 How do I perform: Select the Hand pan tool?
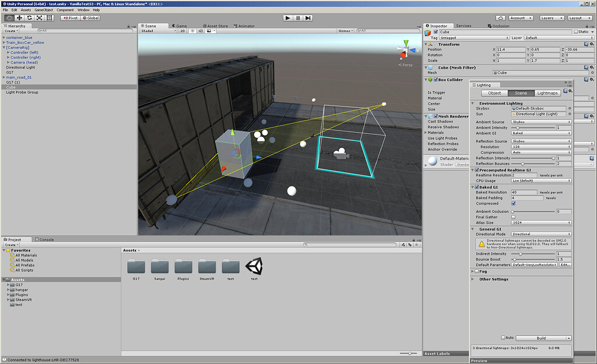point(9,17)
